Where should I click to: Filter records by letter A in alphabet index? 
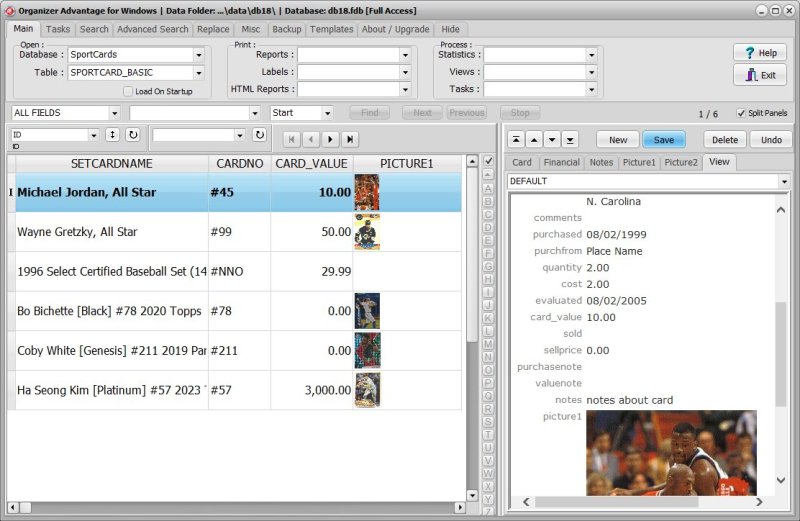(x=488, y=188)
